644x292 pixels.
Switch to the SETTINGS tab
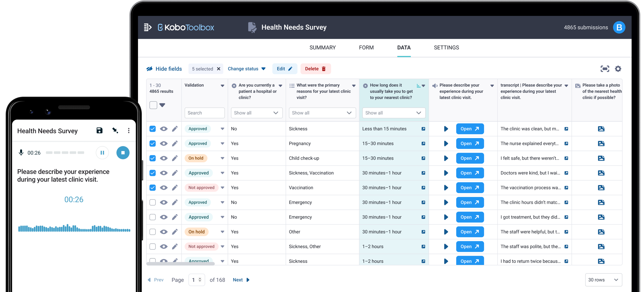446,48
